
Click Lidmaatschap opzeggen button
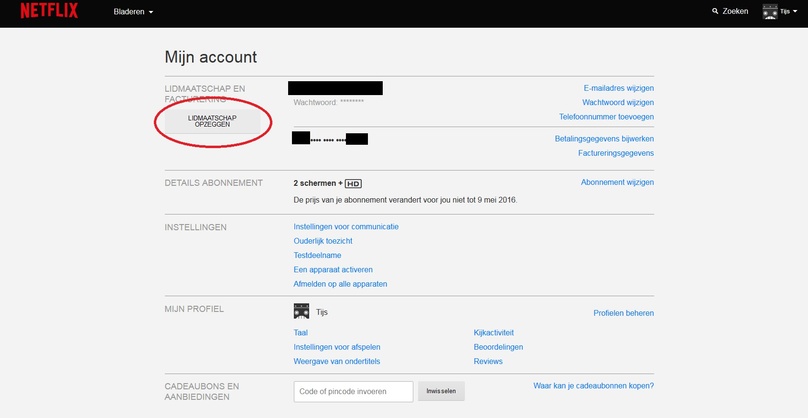click(212, 122)
